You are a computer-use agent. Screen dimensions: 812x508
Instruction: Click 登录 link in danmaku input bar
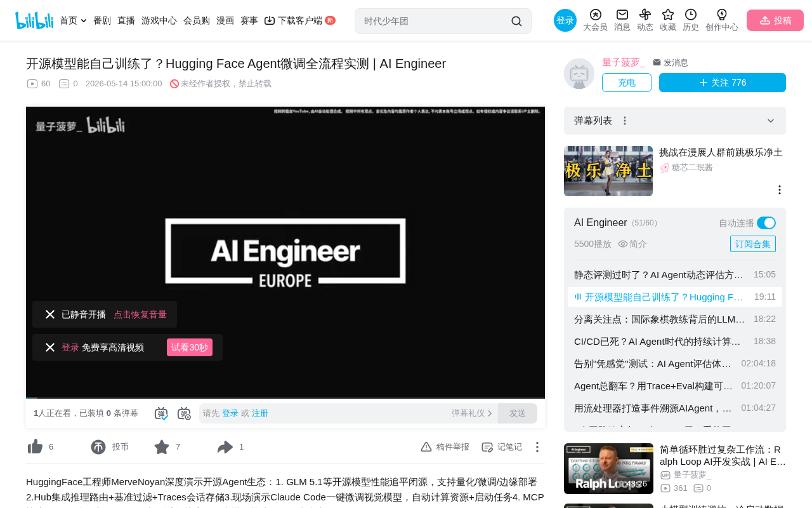coord(230,413)
